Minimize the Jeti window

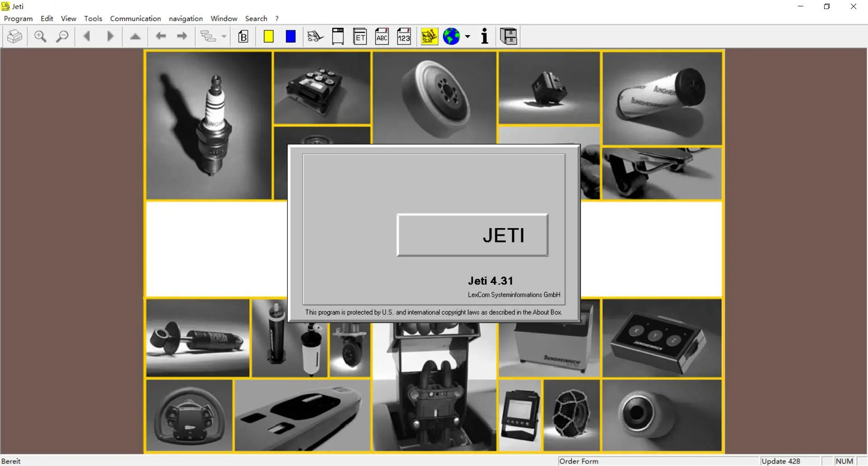pyautogui.click(x=801, y=6)
